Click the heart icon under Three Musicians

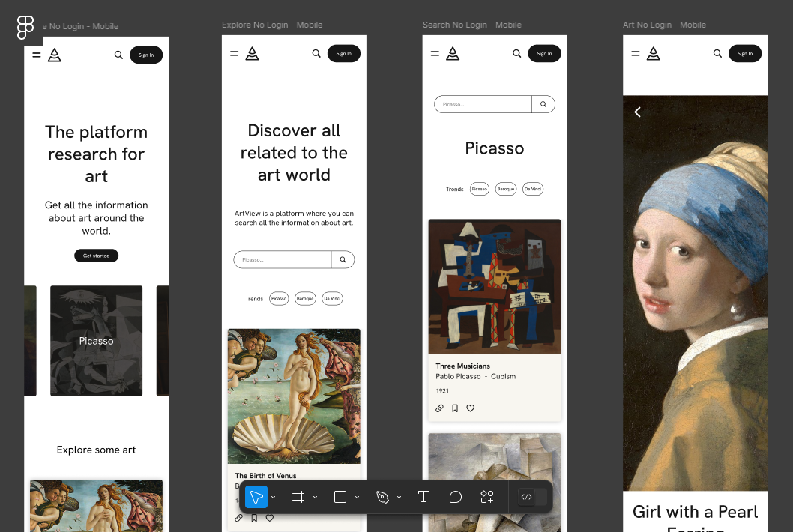471,408
